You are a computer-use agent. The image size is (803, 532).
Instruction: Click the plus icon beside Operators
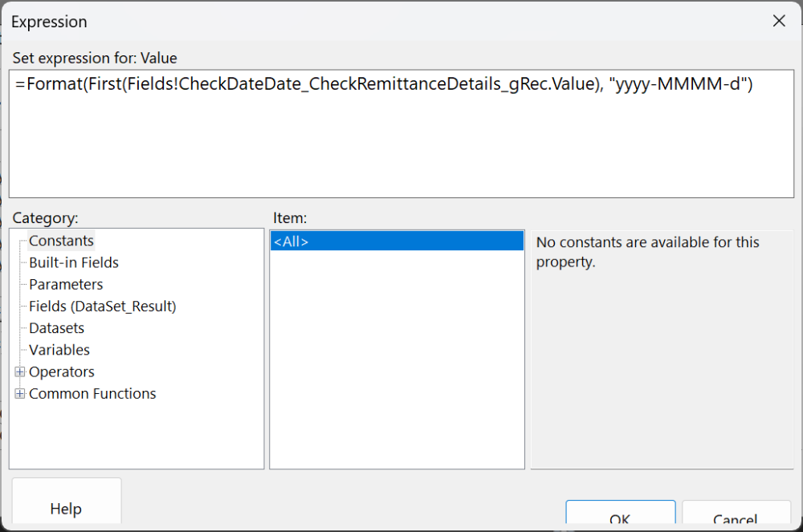click(x=19, y=372)
